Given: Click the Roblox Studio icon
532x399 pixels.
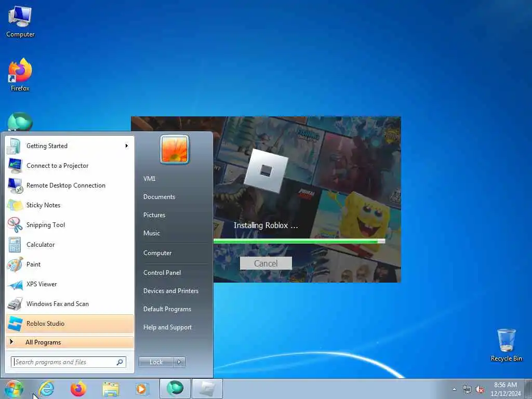Looking at the screenshot, I should pyautogui.click(x=15, y=324).
